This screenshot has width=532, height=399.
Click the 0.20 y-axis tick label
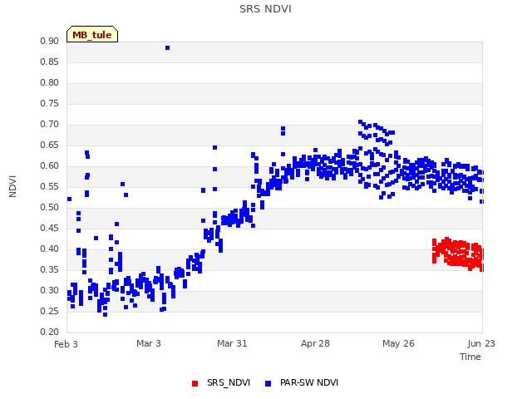pyautogui.click(x=50, y=332)
